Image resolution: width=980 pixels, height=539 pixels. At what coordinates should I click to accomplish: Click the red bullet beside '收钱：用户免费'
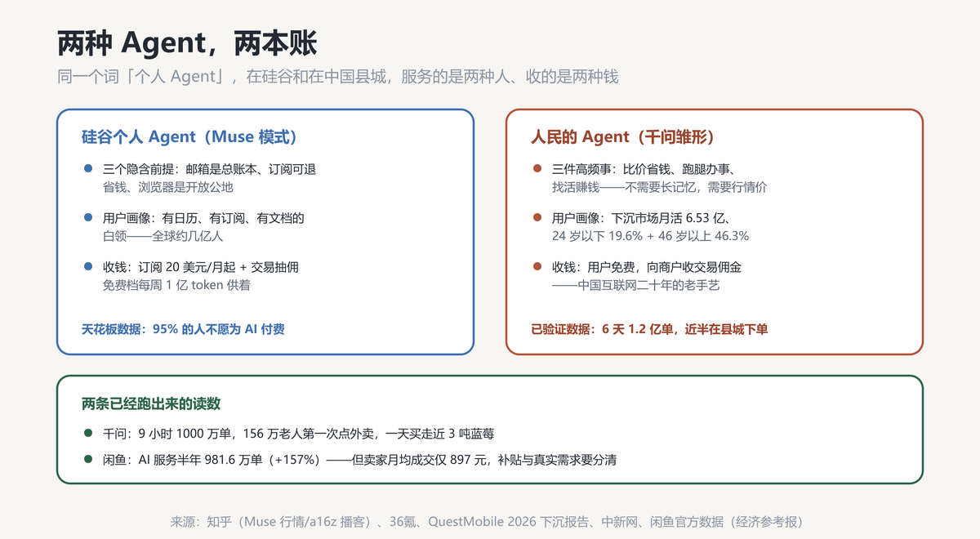pyautogui.click(x=537, y=267)
